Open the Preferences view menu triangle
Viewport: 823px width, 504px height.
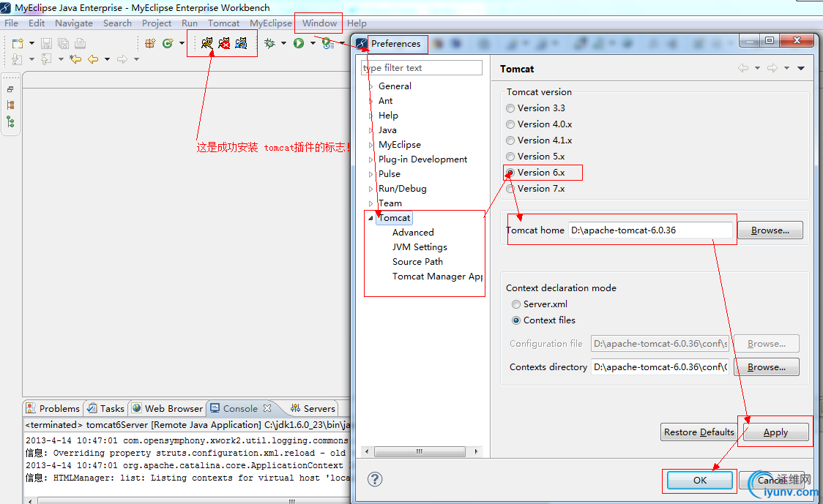point(801,68)
